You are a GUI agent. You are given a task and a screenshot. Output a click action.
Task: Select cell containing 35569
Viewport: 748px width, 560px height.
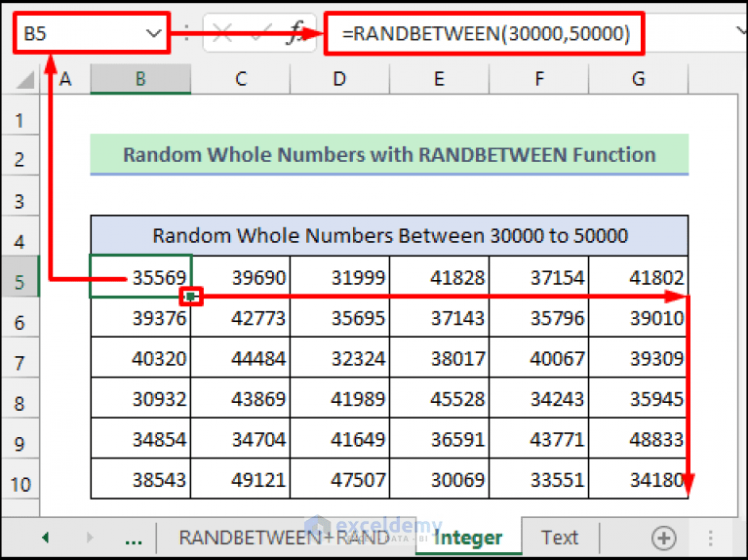(x=140, y=276)
